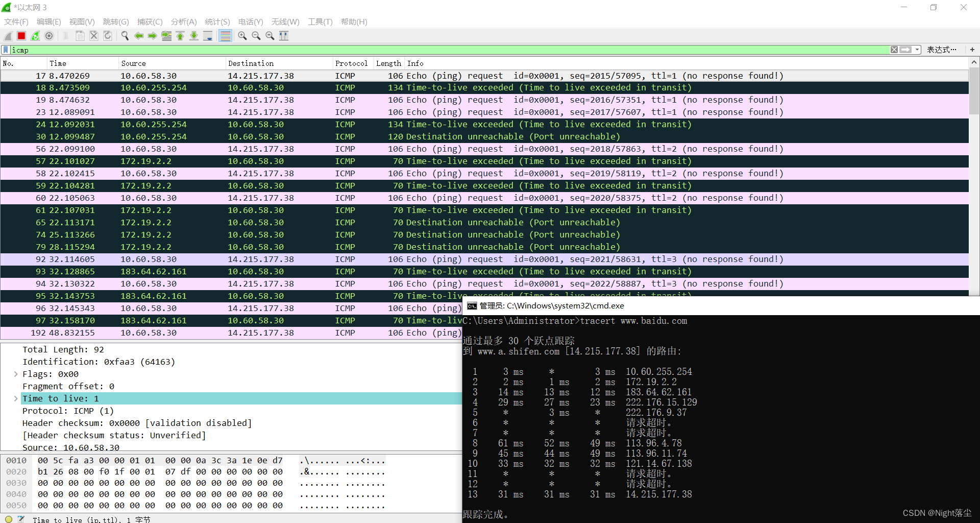Jump to the first packet
This screenshot has width=980, height=523.
point(180,36)
